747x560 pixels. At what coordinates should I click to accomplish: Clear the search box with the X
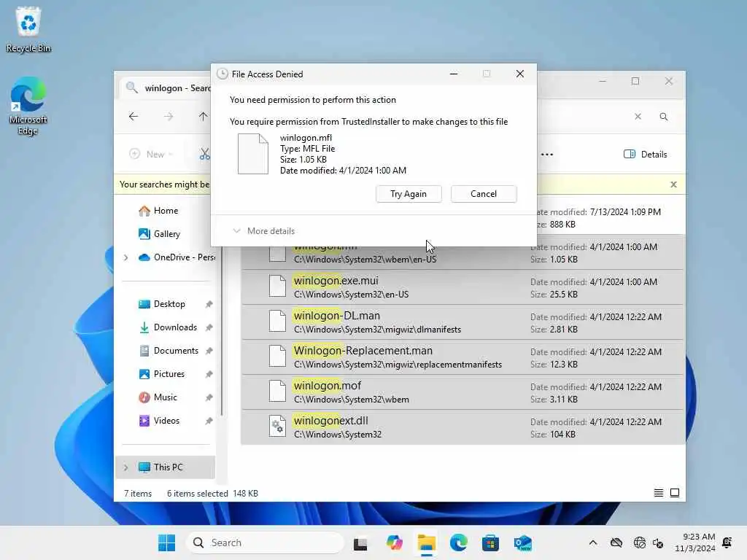pyautogui.click(x=638, y=117)
